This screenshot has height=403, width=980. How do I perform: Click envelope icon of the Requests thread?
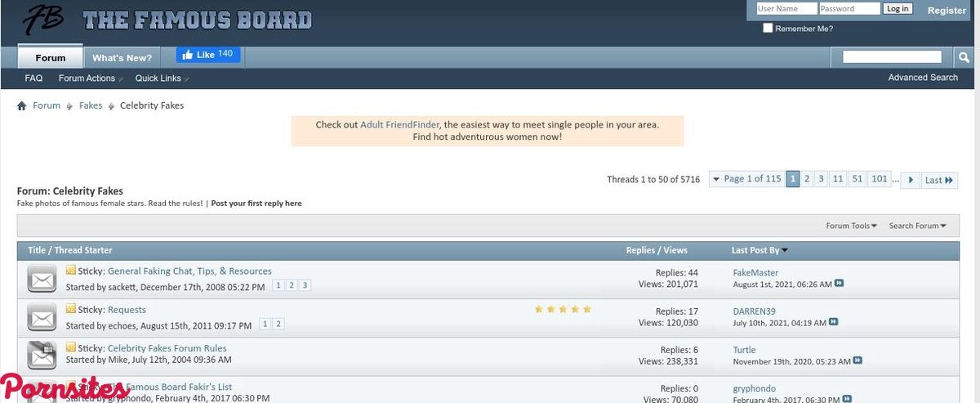(41, 317)
